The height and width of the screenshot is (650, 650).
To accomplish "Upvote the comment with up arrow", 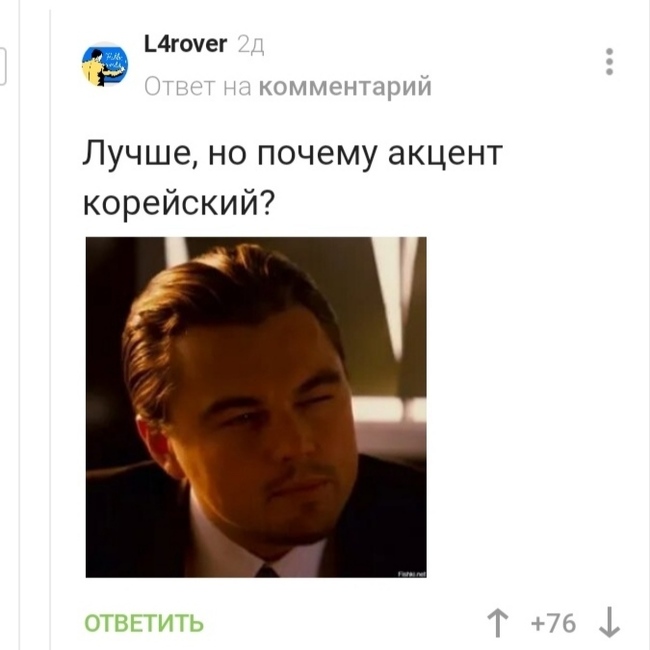I will click(497, 623).
